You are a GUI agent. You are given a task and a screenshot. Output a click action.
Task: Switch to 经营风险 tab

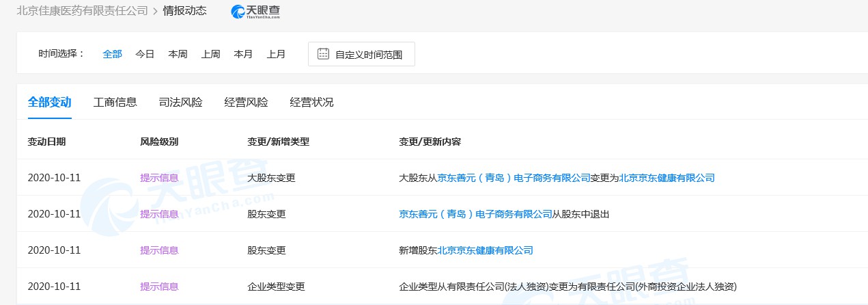pos(247,103)
